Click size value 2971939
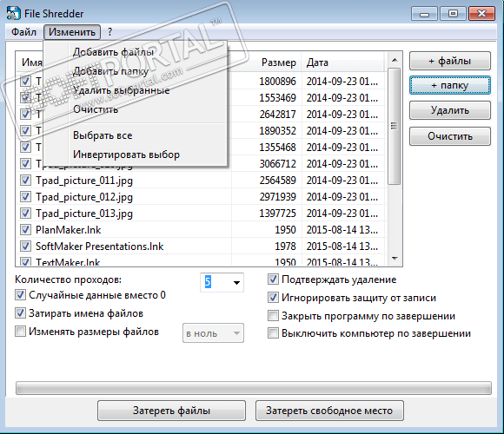504x434 pixels. click(x=277, y=197)
